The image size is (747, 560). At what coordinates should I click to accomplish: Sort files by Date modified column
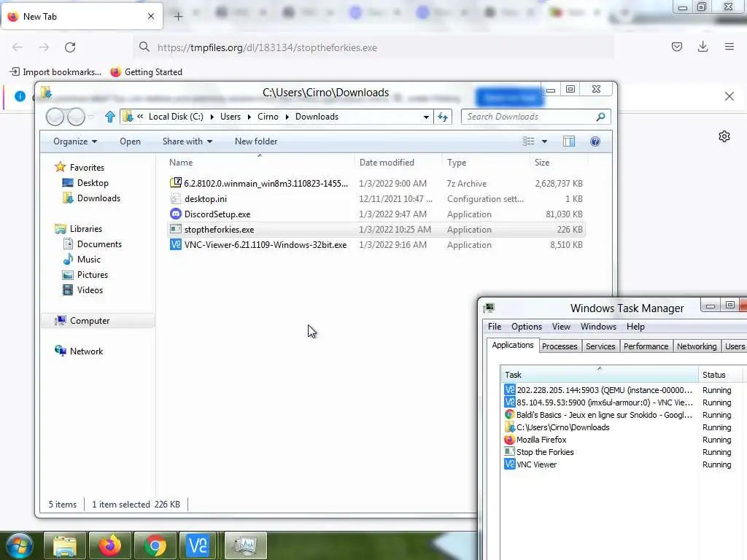398,163
